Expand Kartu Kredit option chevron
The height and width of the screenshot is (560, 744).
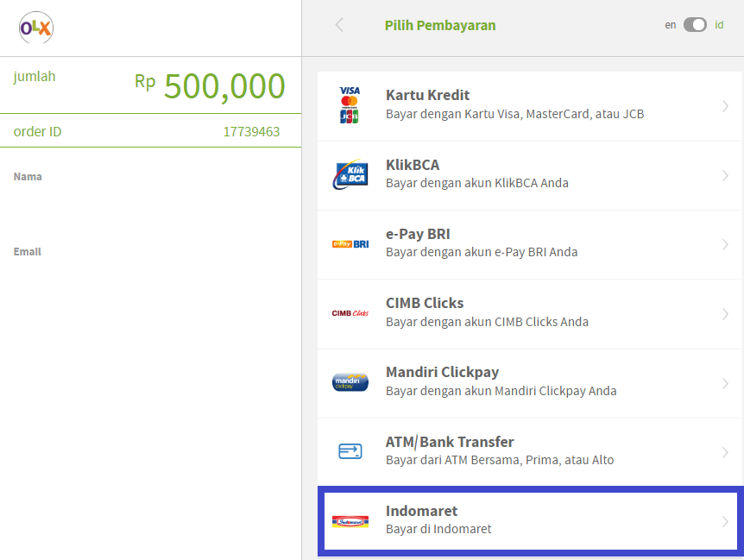[x=725, y=106]
